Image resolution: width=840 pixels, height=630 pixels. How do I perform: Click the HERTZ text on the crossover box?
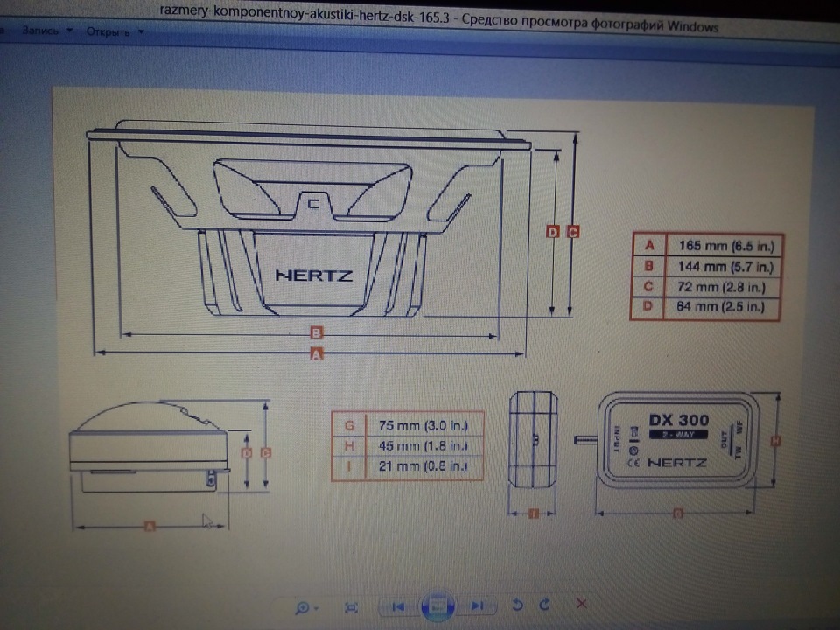point(677,462)
